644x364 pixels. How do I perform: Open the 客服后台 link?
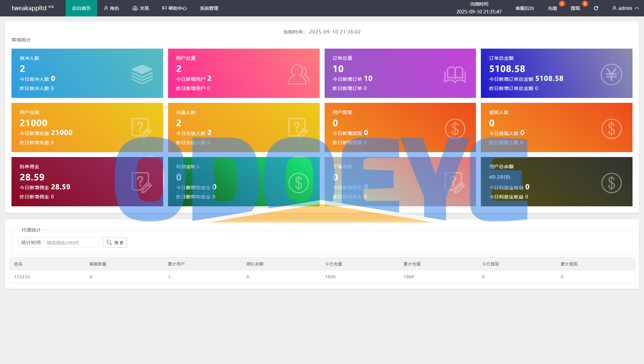pyautogui.click(x=525, y=8)
